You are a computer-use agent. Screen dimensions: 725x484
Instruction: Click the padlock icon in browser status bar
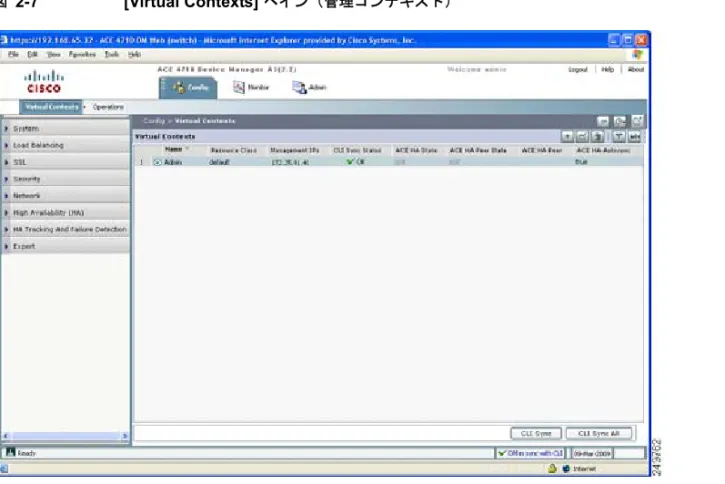pyautogui.click(x=552, y=468)
